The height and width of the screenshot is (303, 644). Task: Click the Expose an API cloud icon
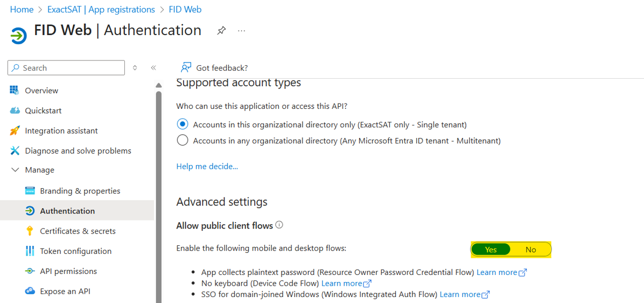coord(30,291)
